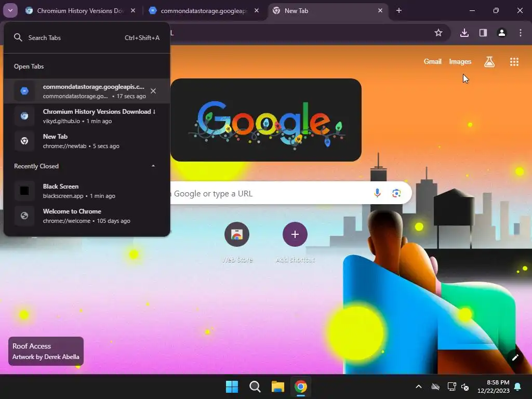This screenshot has width=532, height=399.
Task: Click the globe icon for Welcome to Chrome
Action: [x=24, y=216]
